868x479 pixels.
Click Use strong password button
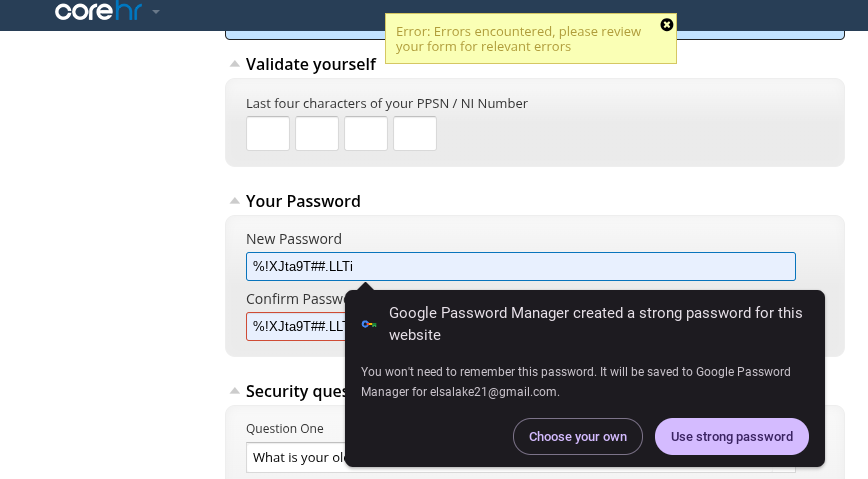(732, 436)
